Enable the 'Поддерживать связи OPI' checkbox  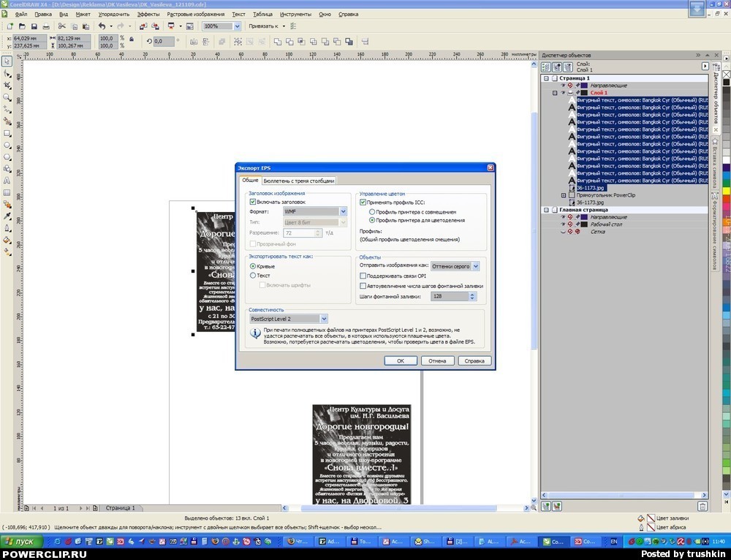click(363, 276)
